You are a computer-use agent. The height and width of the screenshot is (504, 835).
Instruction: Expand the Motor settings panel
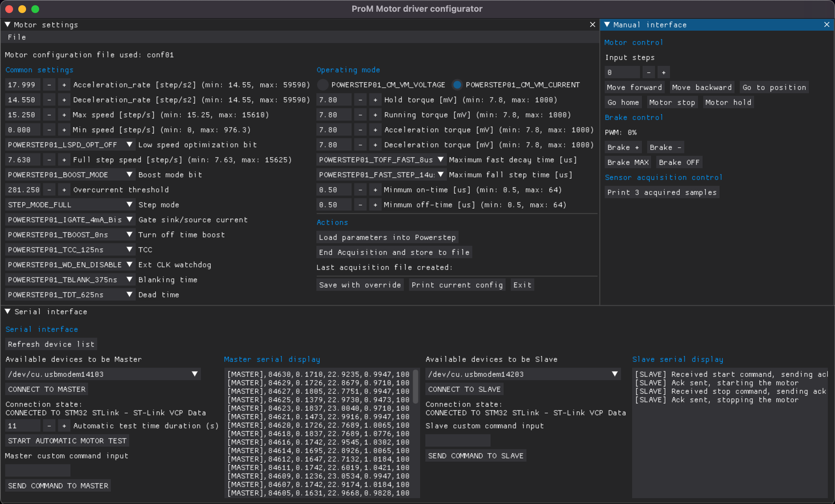click(9, 24)
